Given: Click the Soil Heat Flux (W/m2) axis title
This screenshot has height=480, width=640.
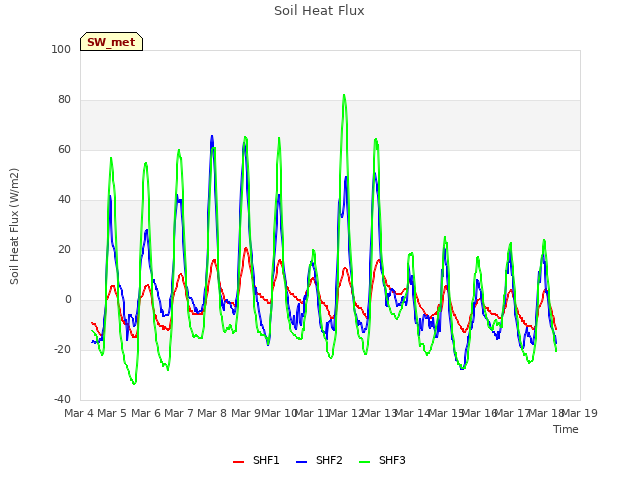Looking at the screenshot, I should (x=14, y=226).
